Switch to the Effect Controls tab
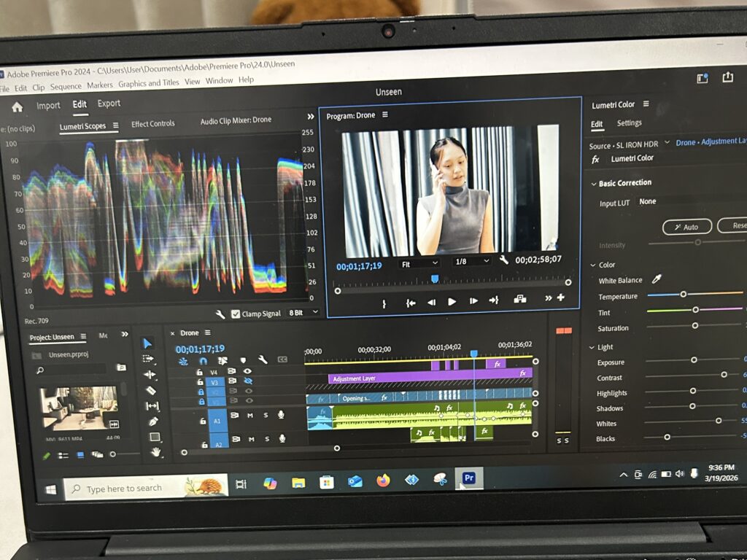Screen dimensions: 747x560 click(x=152, y=124)
